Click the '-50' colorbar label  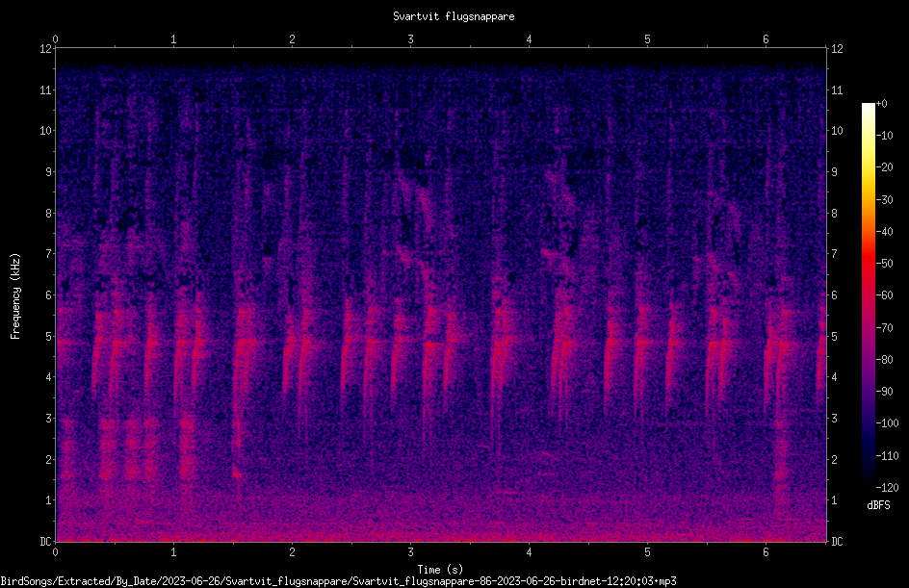[884, 264]
